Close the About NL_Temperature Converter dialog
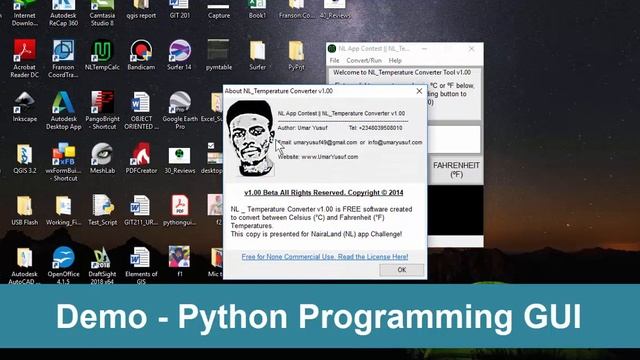This screenshot has height=360, width=640. coord(419,91)
